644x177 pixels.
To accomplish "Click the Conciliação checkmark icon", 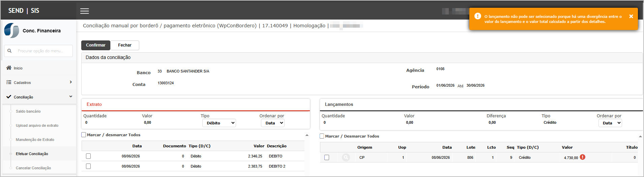I will (x=9, y=97).
